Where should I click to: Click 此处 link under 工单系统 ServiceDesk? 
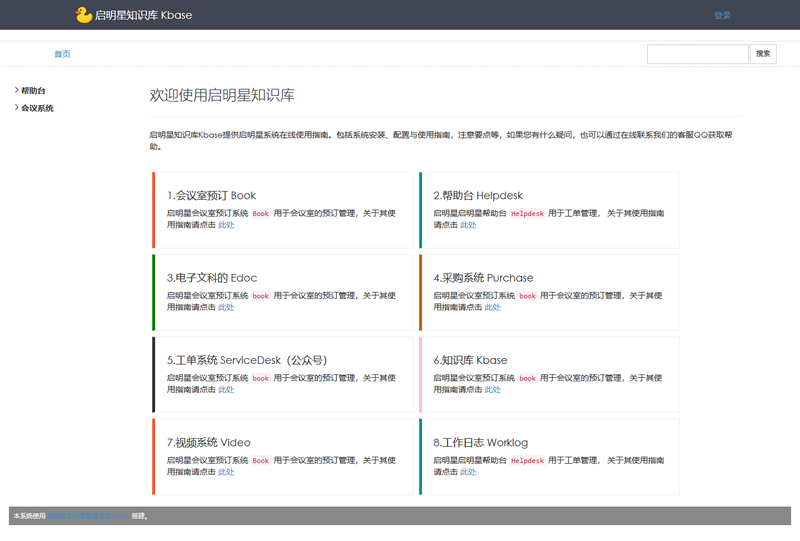click(226, 390)
